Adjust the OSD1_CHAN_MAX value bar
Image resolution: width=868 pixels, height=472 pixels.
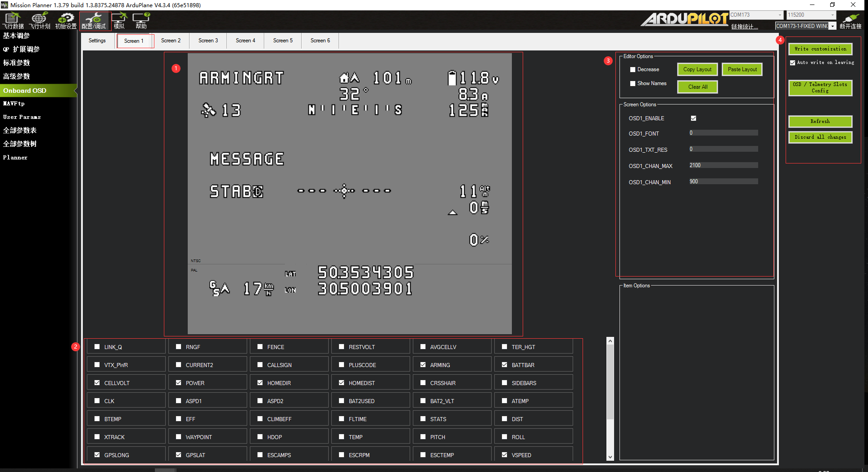click(x=723, y=165)
